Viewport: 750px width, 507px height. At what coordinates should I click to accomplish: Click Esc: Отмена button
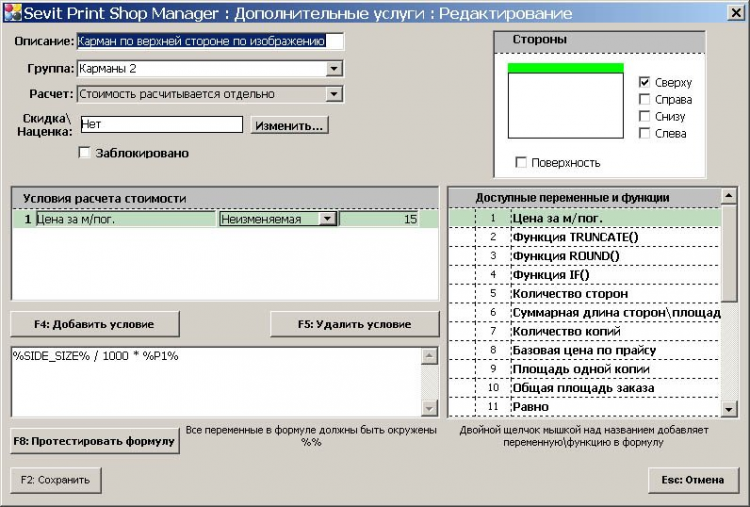(x=693, y=480)
